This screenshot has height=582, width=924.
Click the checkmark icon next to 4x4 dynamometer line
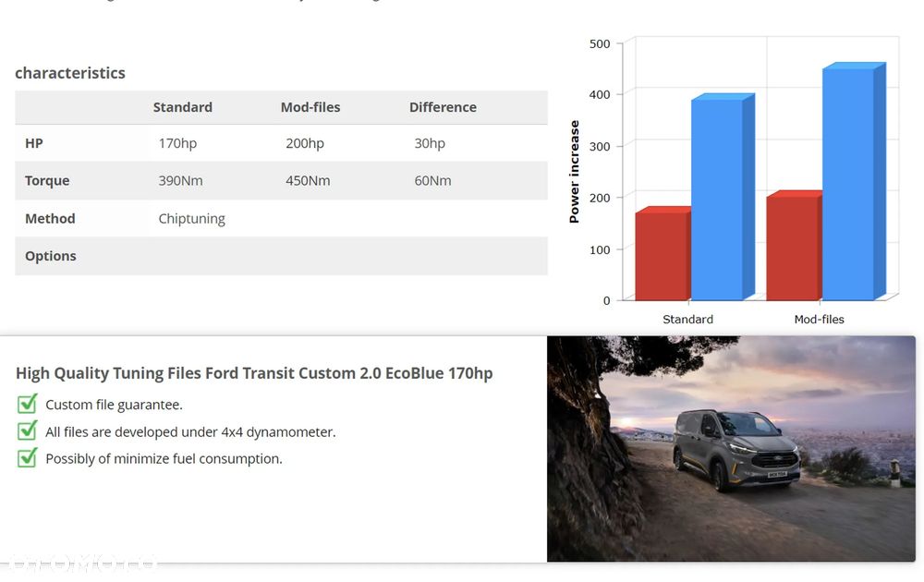pyautogui.click(x=27, y=430)
